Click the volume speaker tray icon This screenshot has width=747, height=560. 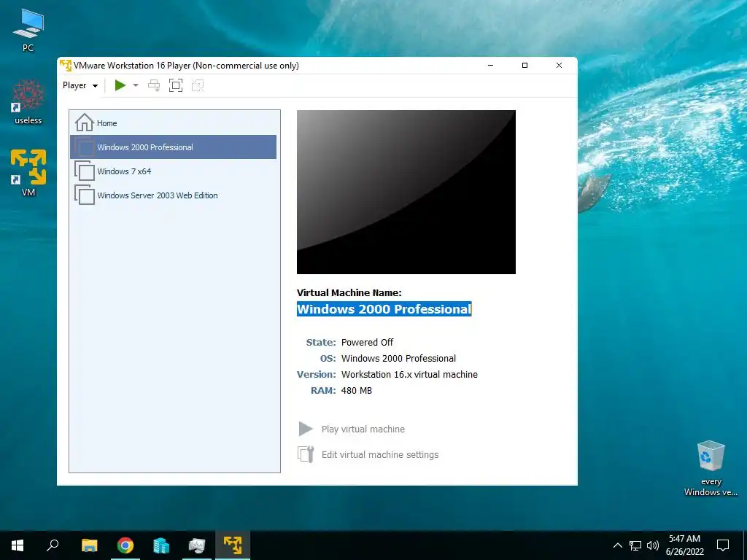tap(653, 545)
